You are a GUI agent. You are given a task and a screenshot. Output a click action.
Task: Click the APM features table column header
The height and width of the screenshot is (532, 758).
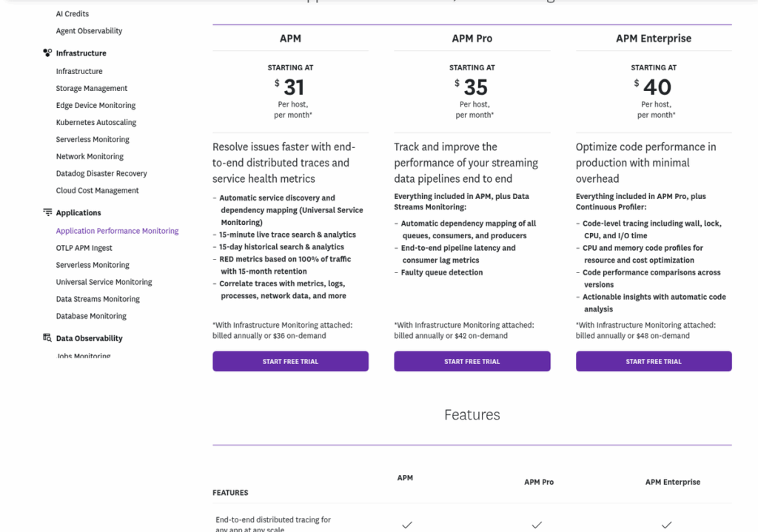click(405, 477)
